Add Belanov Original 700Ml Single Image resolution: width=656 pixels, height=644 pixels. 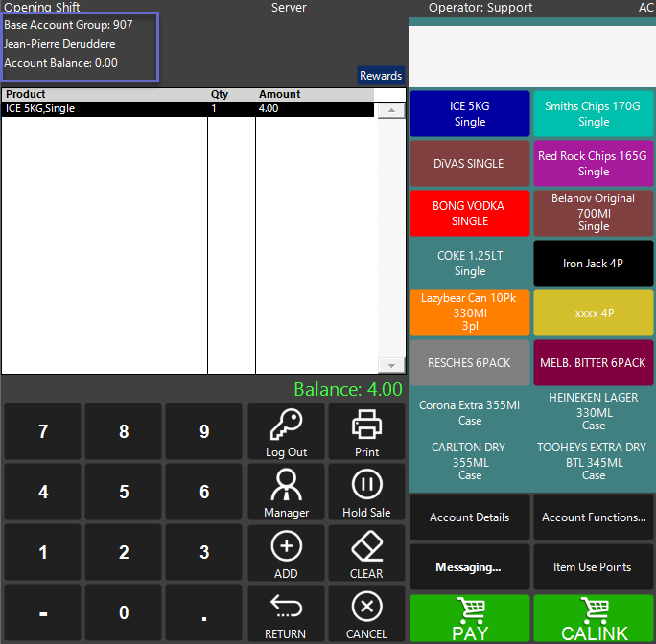(x=594, y=214)
